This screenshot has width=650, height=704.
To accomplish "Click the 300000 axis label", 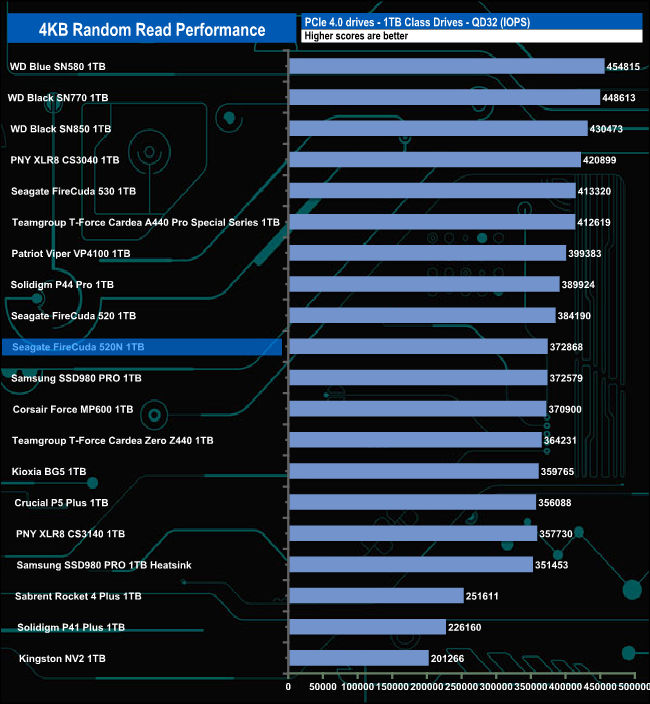I will (x=496, y=686).
